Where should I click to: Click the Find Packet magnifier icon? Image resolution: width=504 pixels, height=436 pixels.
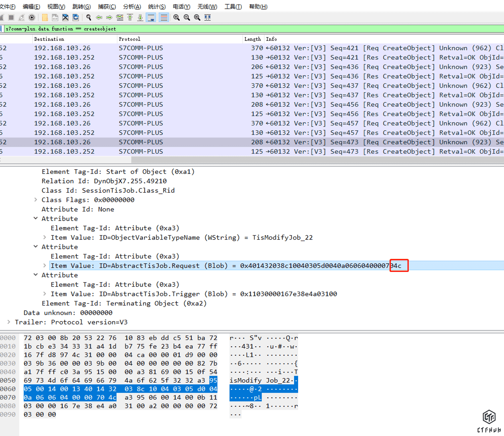click(89, 18)
